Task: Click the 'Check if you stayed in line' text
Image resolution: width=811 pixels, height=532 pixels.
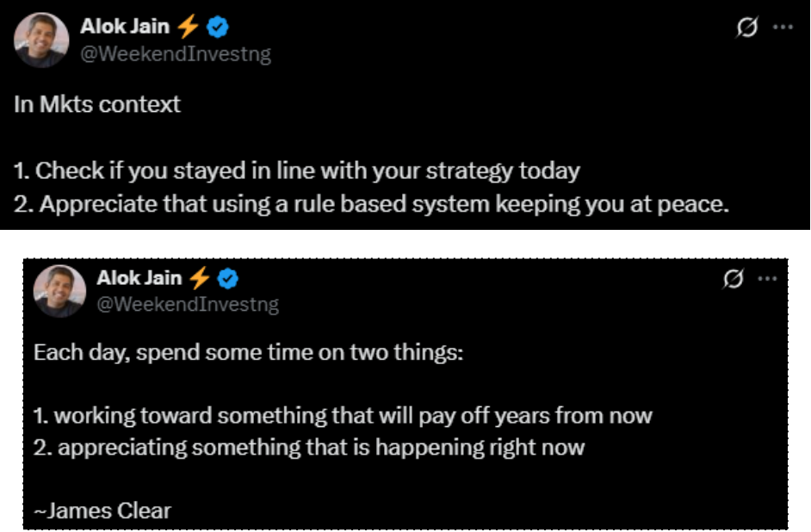Action: click(296, 170)
